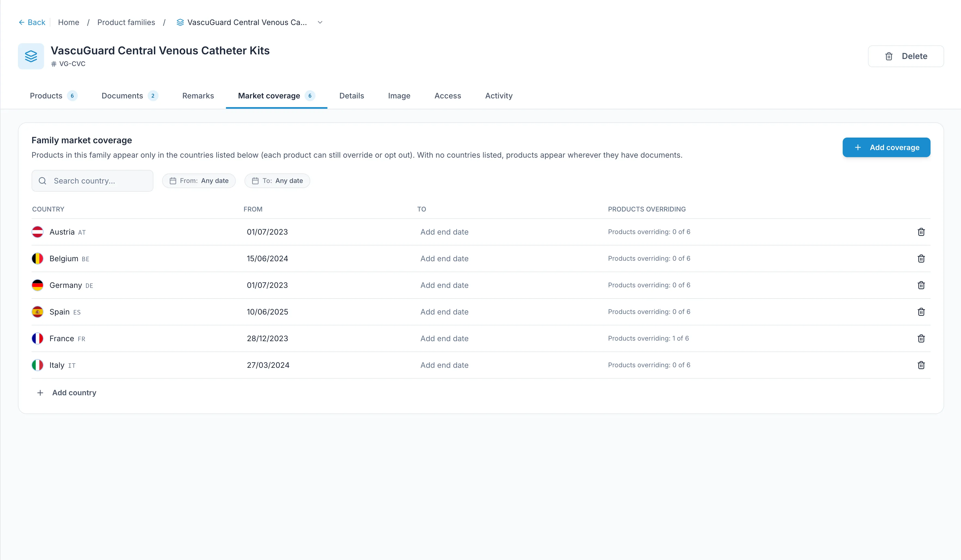Open Product families breadcrumb
The image size is (961, 560).
click(126, 23)
